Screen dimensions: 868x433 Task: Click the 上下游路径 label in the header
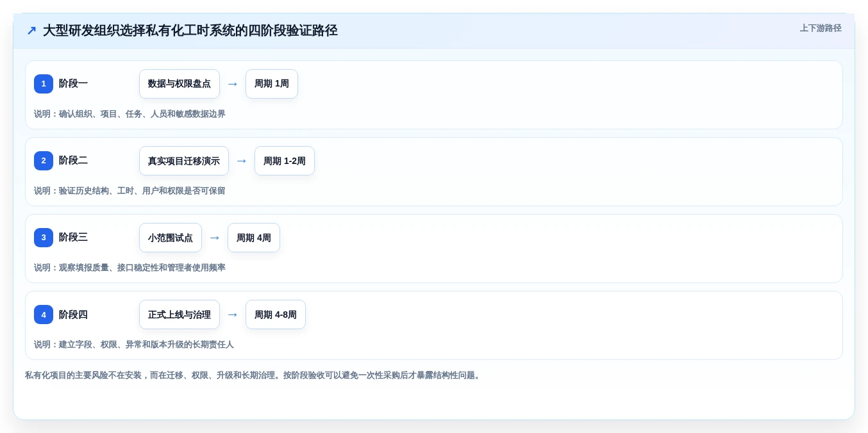click(x=821, y=28)
